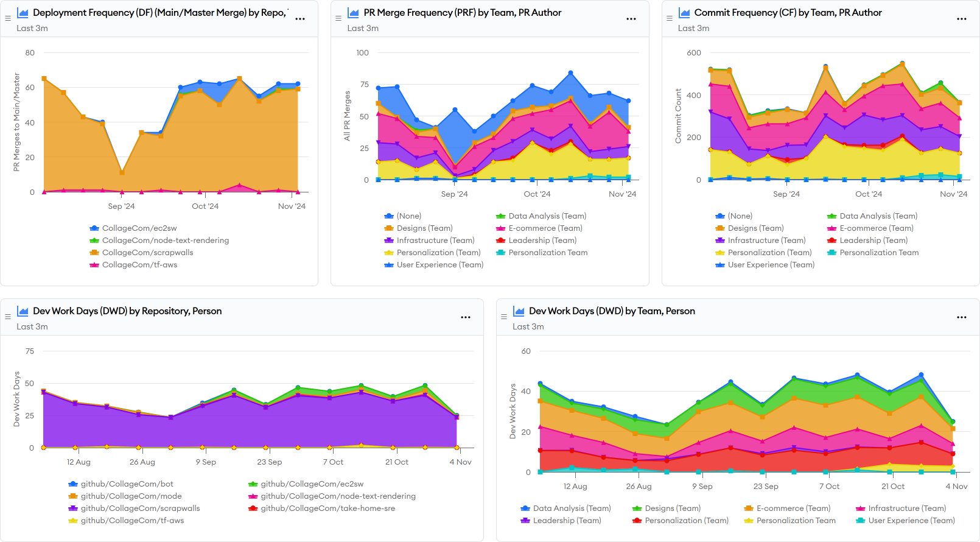Click the chart icon beside Commit Frequency title
The image size is (980, 542).
pos(684,13)
